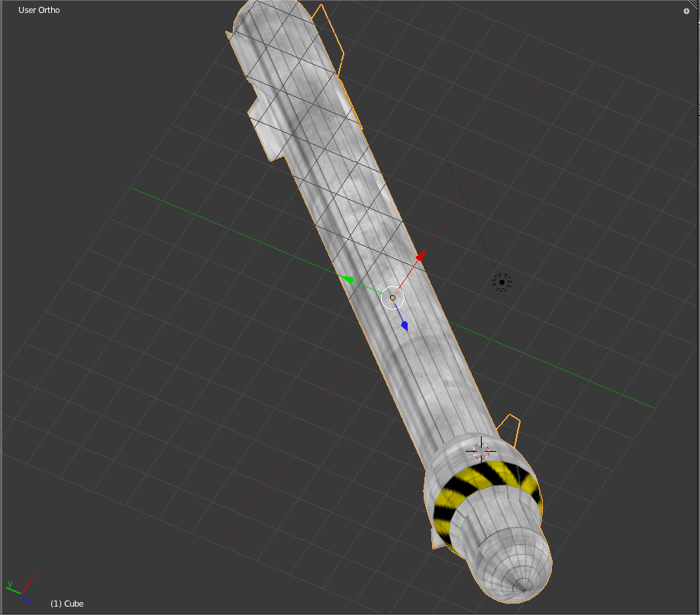Grab the blue Z-axis manipulator arrow
700x615 pixels.
(x=404, y=326)
